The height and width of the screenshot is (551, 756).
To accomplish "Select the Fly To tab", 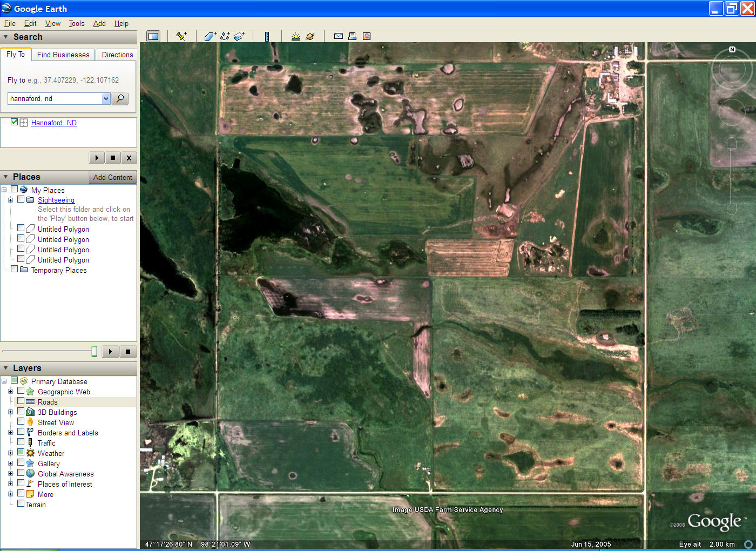I will 16,54.
